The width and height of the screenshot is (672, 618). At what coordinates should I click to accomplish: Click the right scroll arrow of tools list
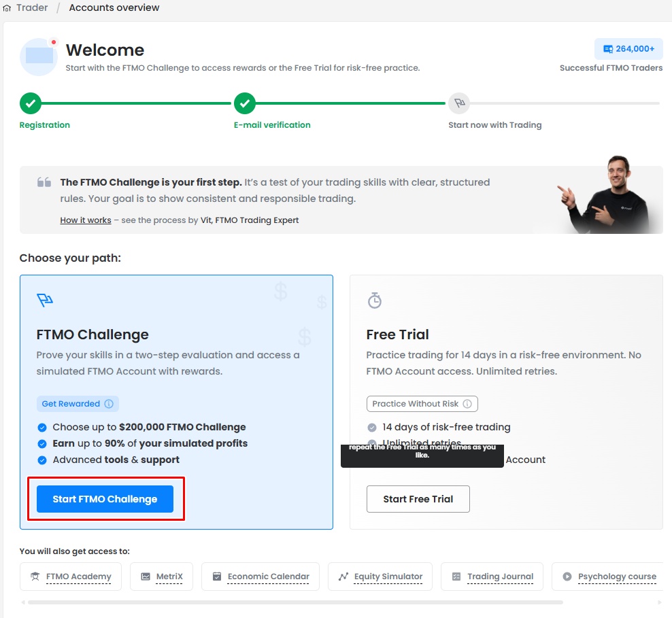coord(659,602)
